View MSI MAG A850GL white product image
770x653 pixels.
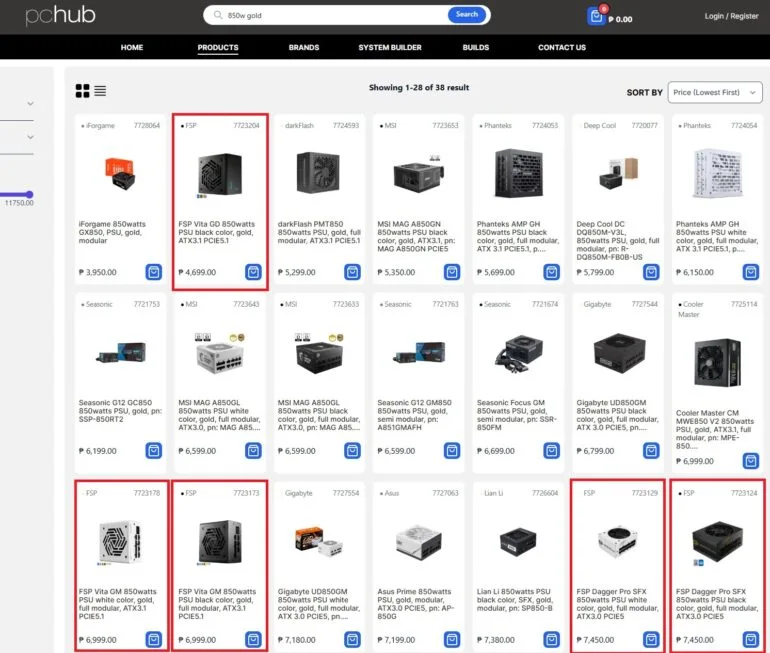point(220,354)
